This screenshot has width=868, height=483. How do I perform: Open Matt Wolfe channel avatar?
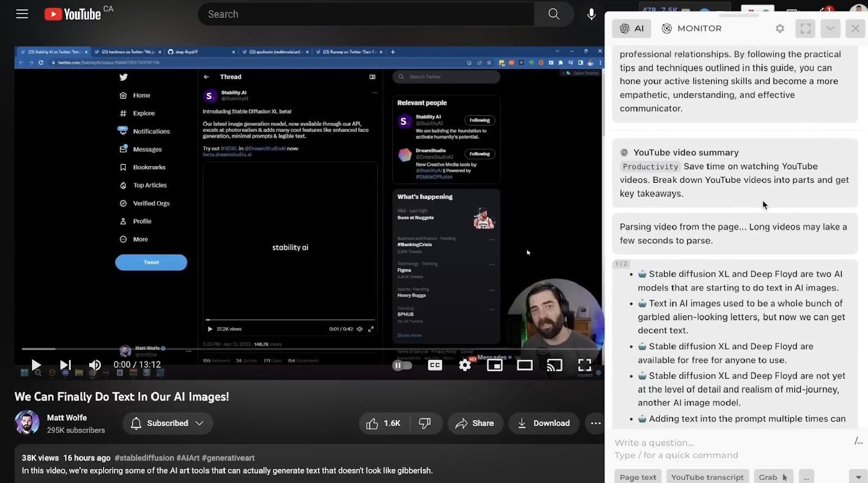(27, 423)
